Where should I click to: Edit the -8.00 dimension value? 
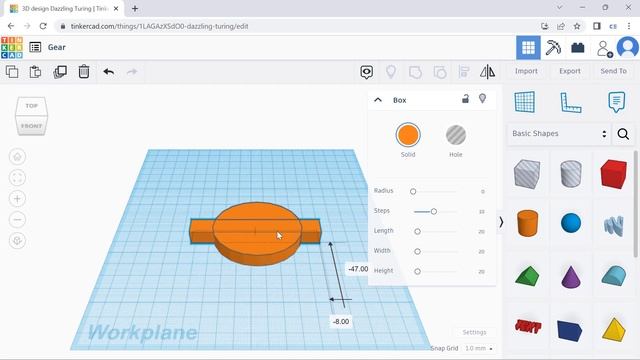(x=341, y=322)
